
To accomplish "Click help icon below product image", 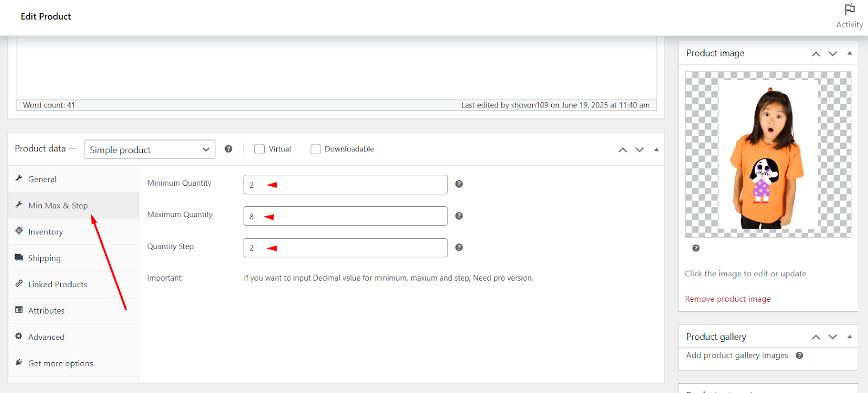I will click(696, 248).
